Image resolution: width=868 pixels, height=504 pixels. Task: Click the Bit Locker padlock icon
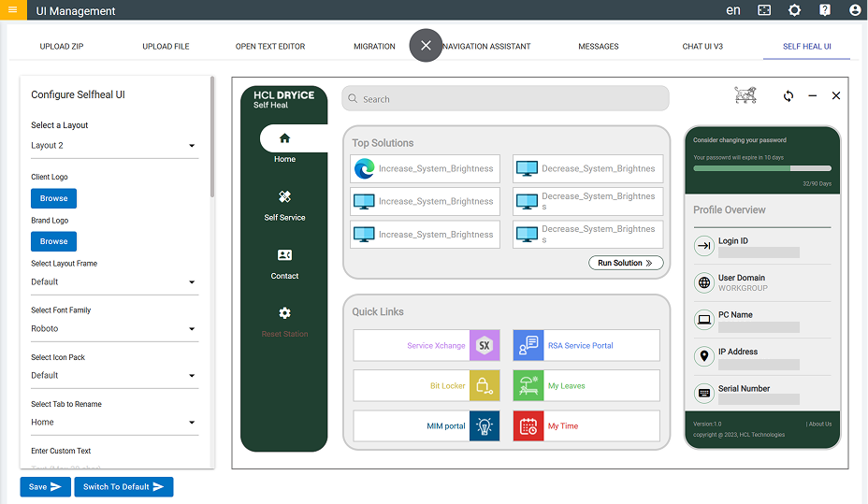pyautogui.click(x=485, y=385)
